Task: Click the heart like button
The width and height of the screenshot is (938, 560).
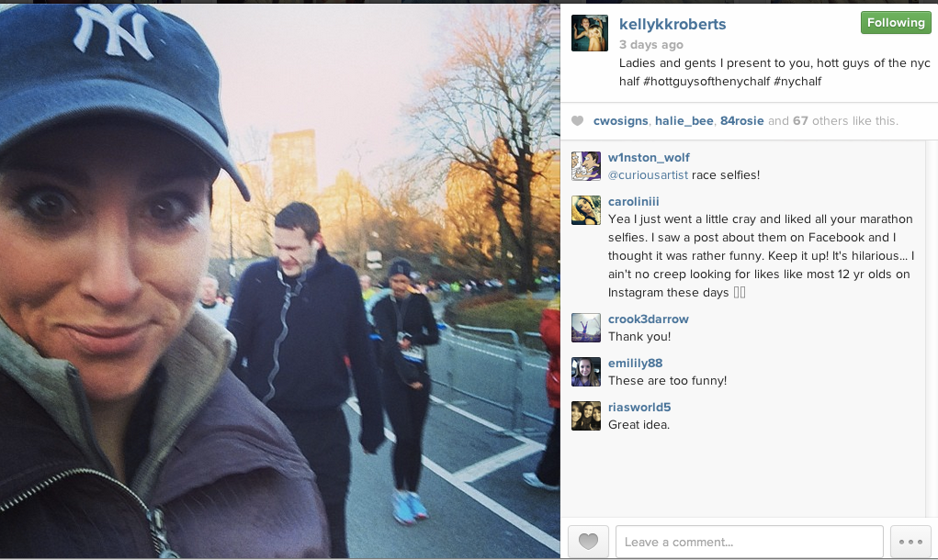Action: [x=588, y=542]
